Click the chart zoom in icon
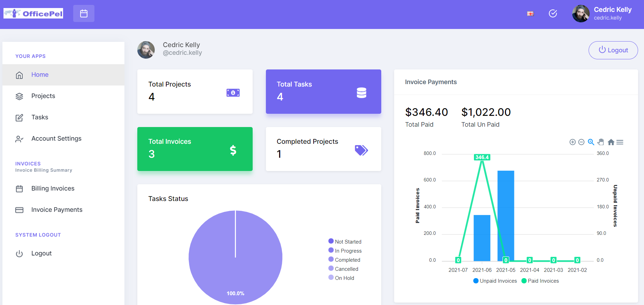 [x=573, y=142]
